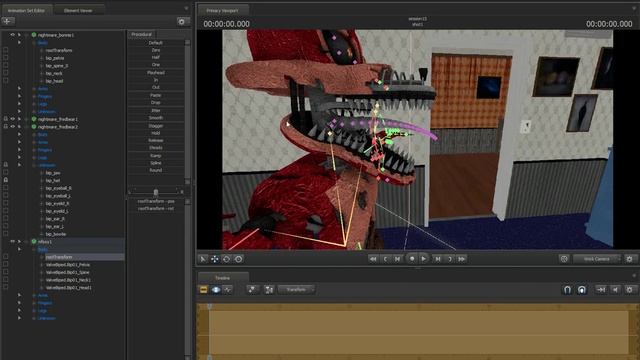Viewport: 640px width, 360px height.
Task: Toggle visibility eye for nightmare_fredbear1
Action: pyautogui.click(x=13, y=119)
